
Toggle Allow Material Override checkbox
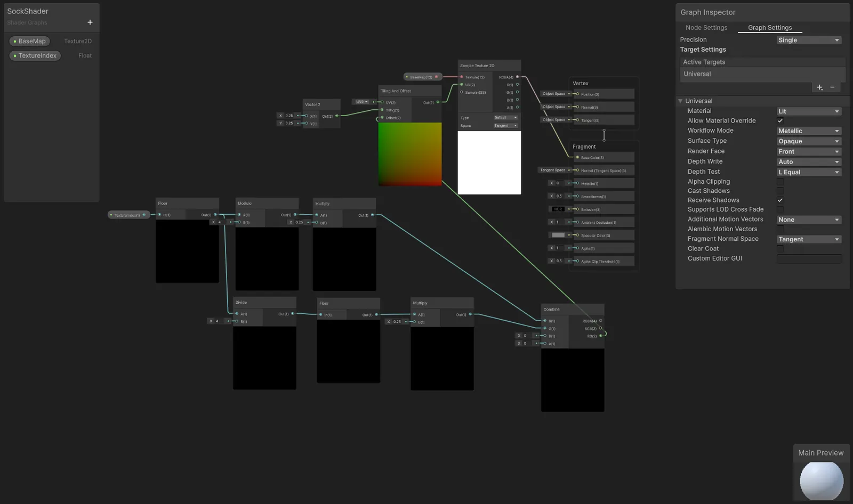(780, 121)
